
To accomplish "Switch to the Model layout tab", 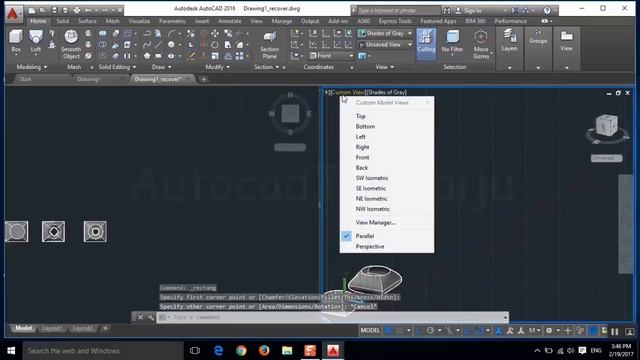I will tap(23, 328).
